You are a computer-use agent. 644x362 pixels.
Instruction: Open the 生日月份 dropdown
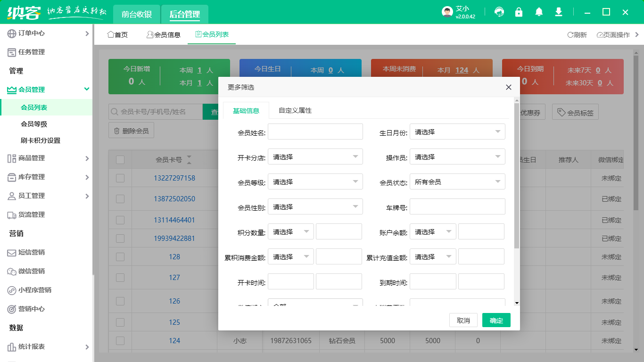[x=457, y=132]
